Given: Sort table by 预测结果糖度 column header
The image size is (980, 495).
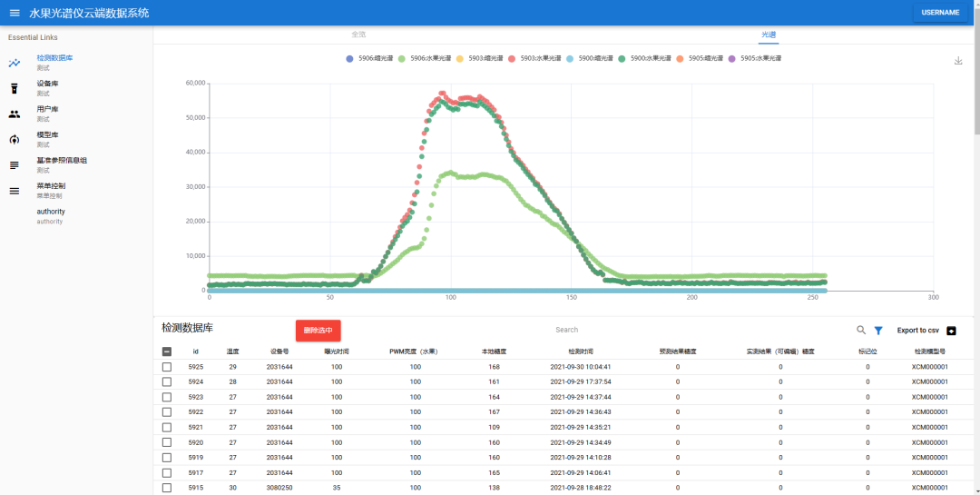Looking at the screenshot, I should coord(678,351).
